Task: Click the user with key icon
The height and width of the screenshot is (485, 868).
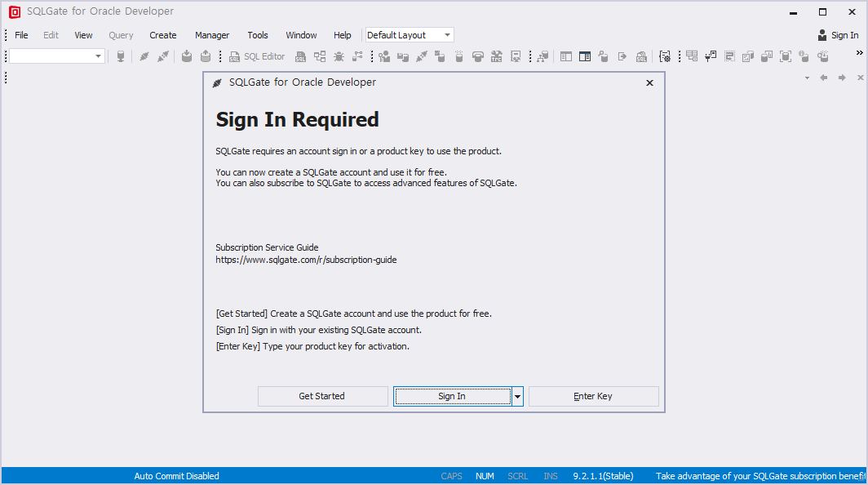Action: pos(384,56)
